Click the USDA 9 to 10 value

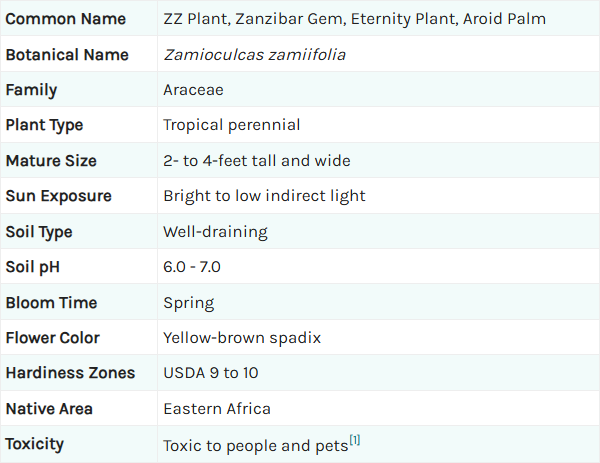click(211, 373)
